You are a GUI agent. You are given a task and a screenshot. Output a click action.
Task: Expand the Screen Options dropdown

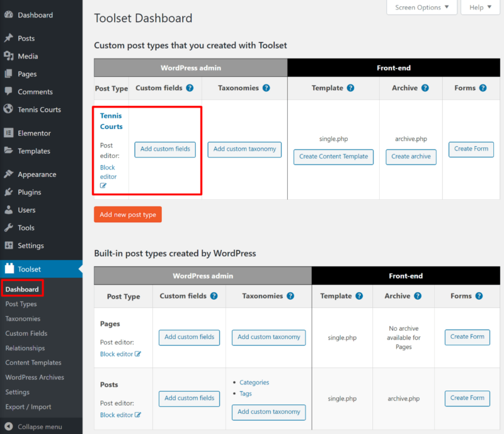(x=421, y=7)
